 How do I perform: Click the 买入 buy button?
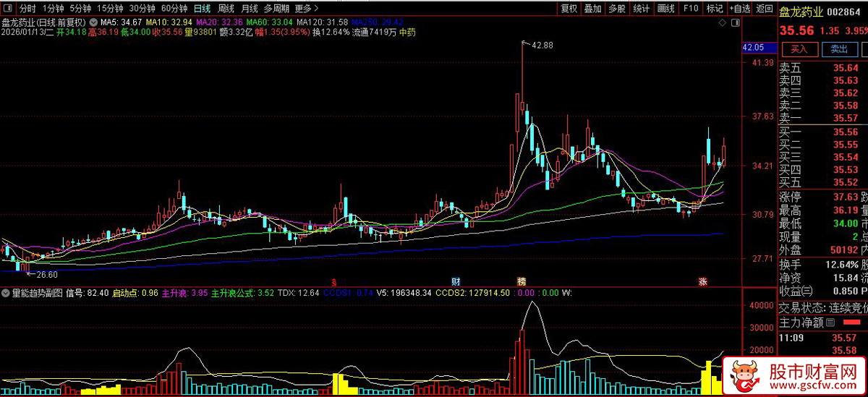[x=799, y=49]
